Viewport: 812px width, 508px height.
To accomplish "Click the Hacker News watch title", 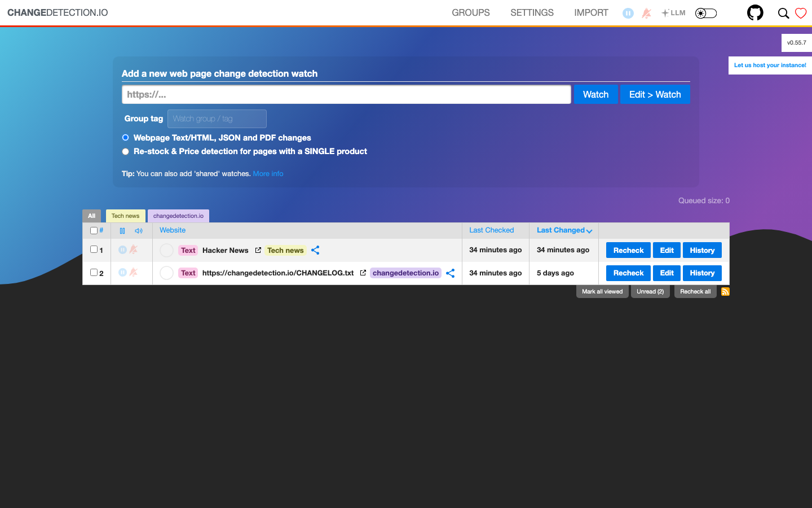I will coord(226,250).
